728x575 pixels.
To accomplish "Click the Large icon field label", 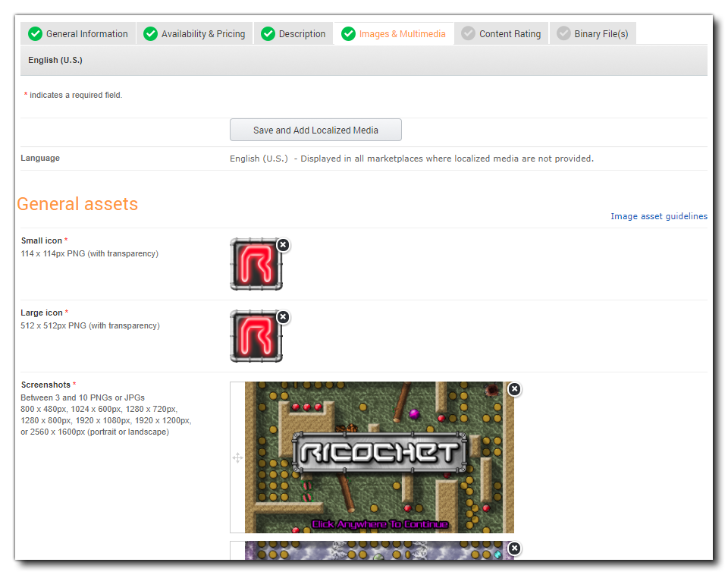I will tap(41, 313).
